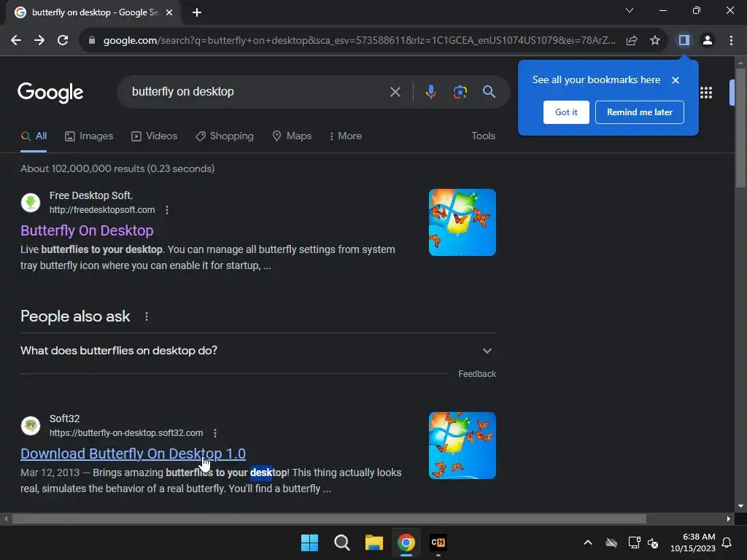The width and height of the screenshot is (747, 560).
Task: Open options for Soft32 result
Action: pyautogui.click(x=215, y=433)
